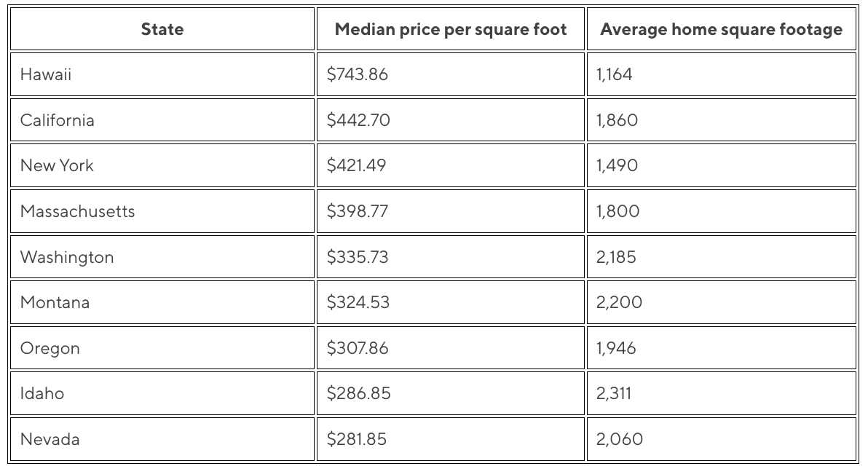Select the $743.86 price cell
The width and height of the screenshot is (868, 469).
451,74
